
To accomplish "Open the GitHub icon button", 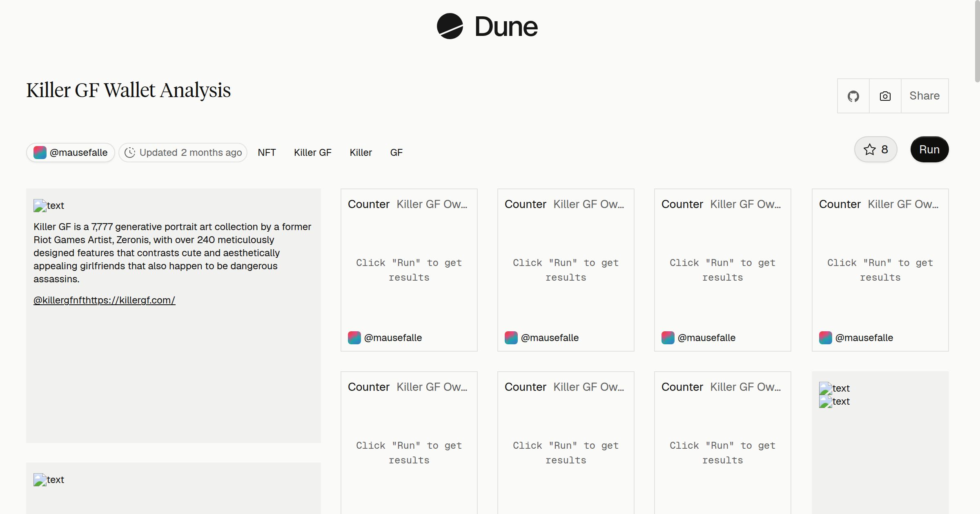I will [x=853, y=96].
